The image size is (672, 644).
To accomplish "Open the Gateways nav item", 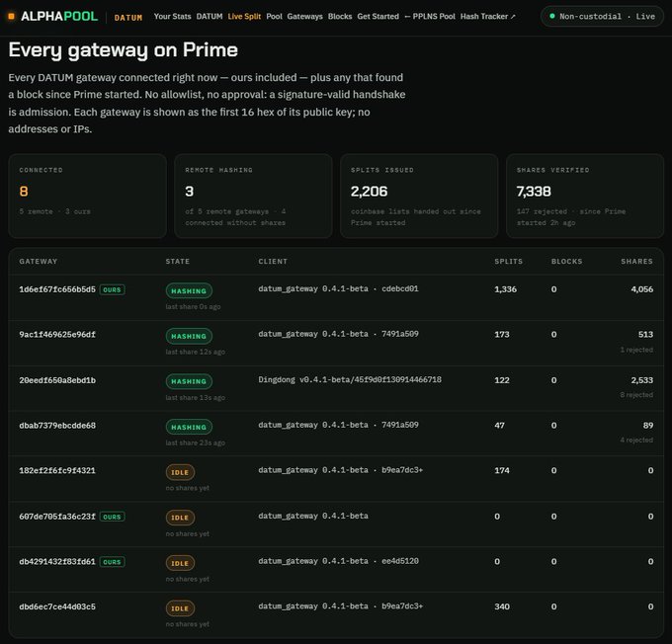I will pos(304,16).
